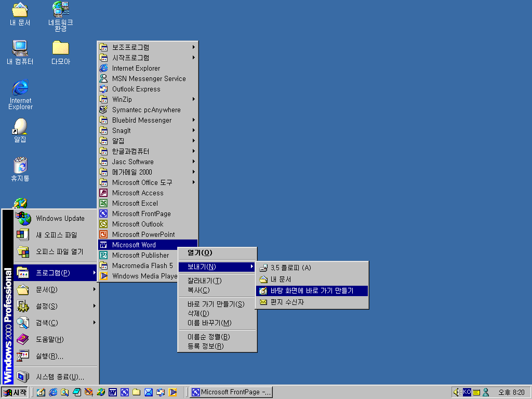Click Windows Media Player in Programs list
The image size is (532, 399).
pyautogui.click(x=138, y=276)
